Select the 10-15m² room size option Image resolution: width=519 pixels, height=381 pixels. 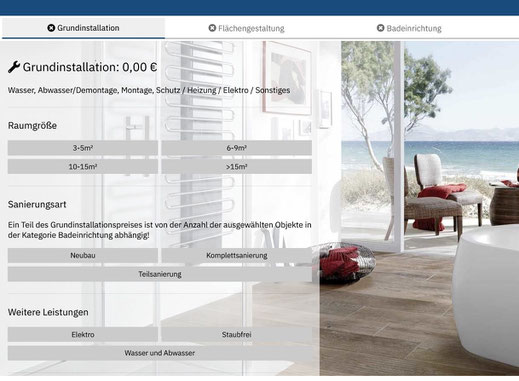(x=83, y=167)
